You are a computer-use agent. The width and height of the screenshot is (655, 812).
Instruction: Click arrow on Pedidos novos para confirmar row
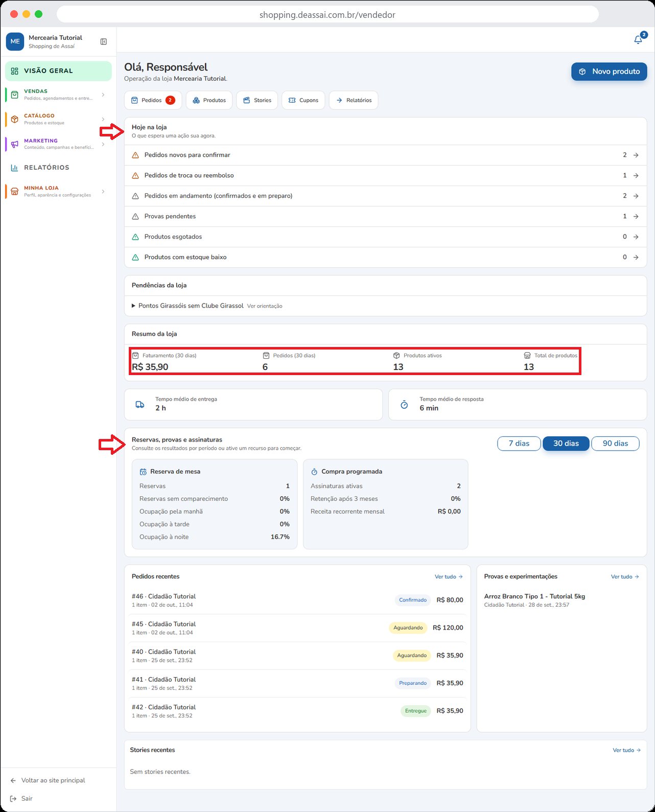point(636,155)
